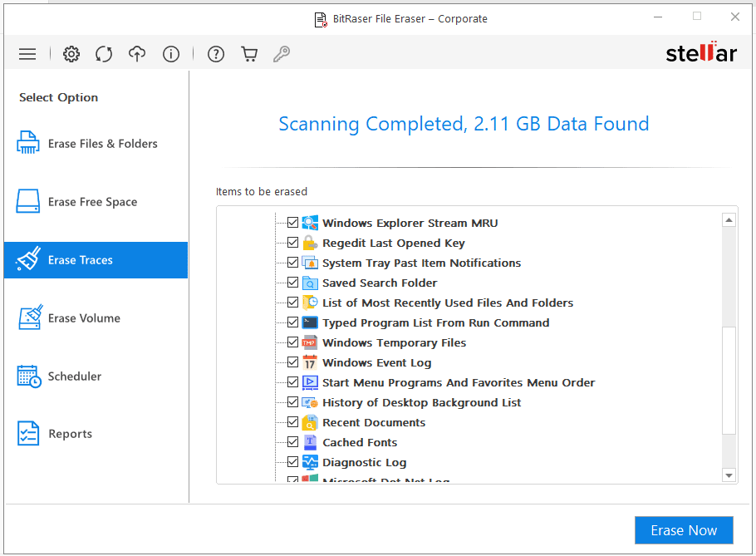
Task: Disable the Diagnostic Log checkbox
Action: coord(293,462)
